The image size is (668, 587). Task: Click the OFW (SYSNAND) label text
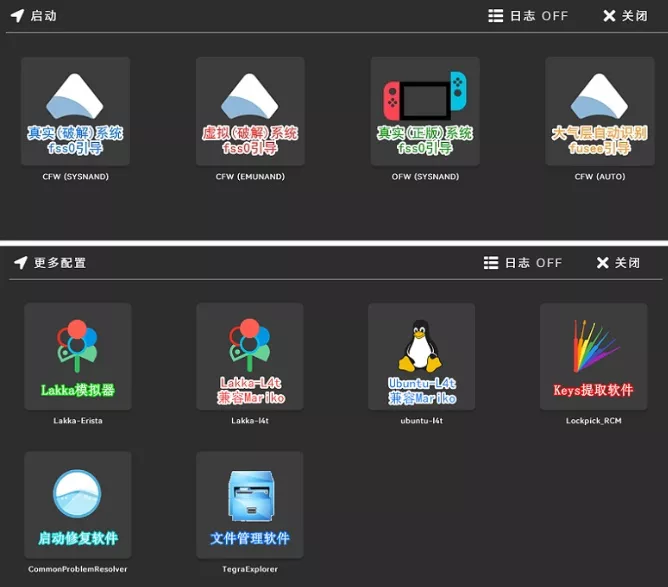(425, 176)
